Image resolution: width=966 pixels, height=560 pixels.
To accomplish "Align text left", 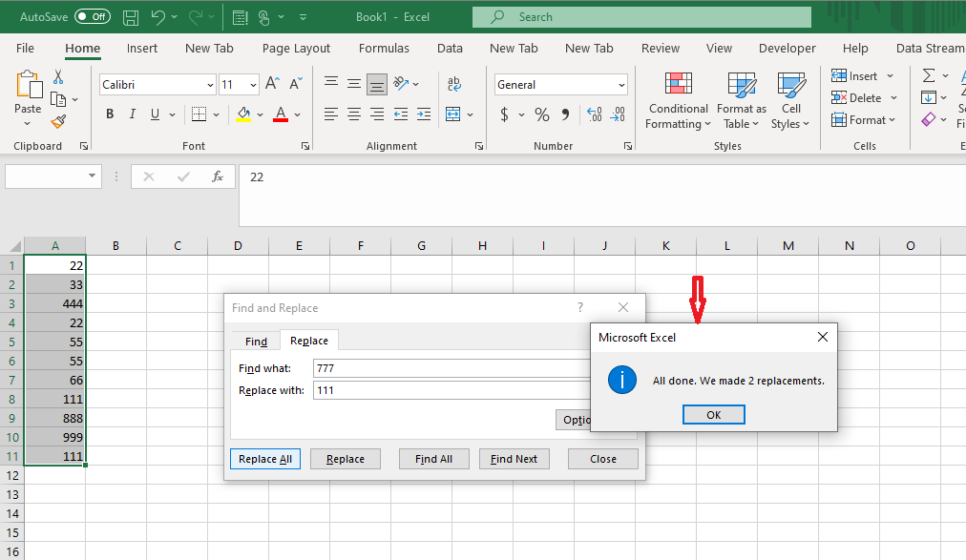I will (x=331, y=114).
